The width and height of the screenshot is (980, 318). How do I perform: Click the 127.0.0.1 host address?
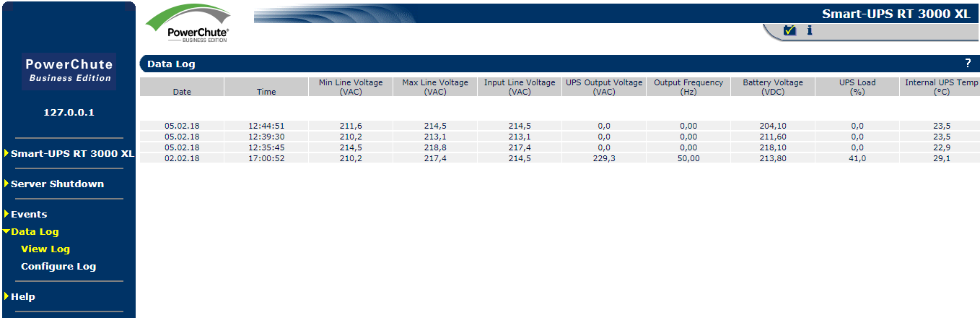click(x=69, y=113)
